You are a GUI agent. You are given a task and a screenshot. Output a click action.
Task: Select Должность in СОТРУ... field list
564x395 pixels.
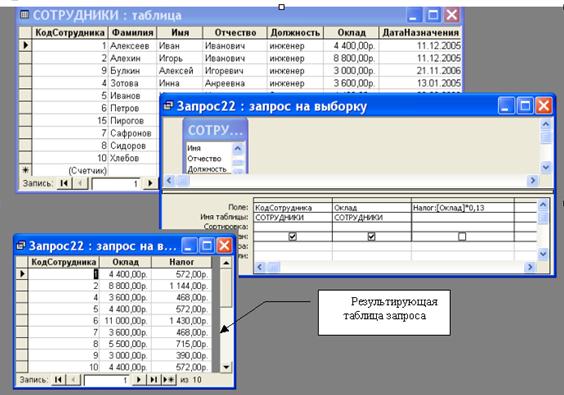(x=207, y=169)
